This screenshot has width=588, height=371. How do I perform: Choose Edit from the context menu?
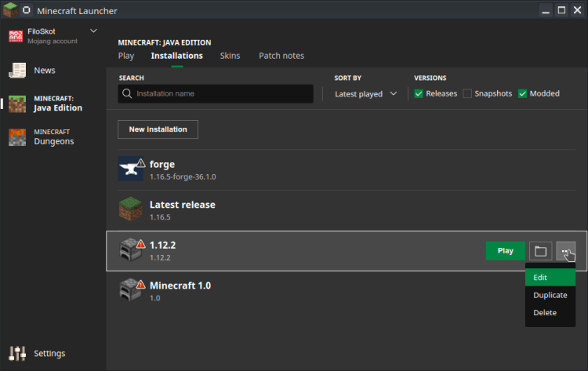click(550, 277)
